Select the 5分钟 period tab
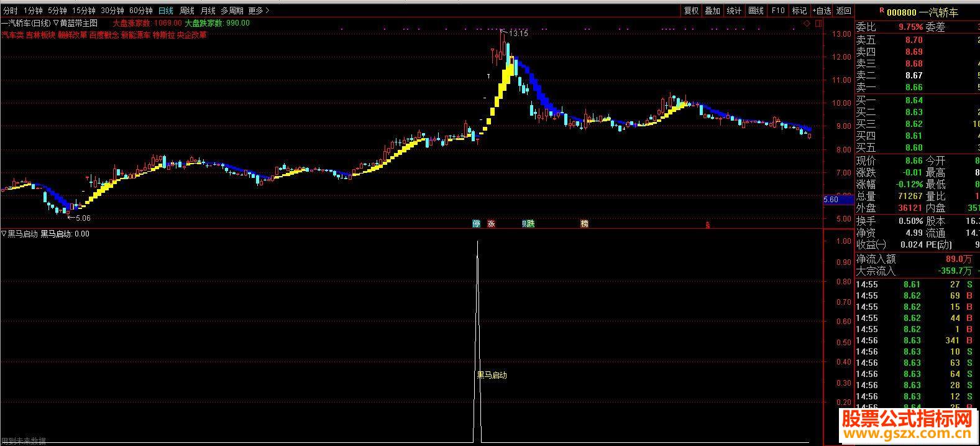 tap(57, 11)
